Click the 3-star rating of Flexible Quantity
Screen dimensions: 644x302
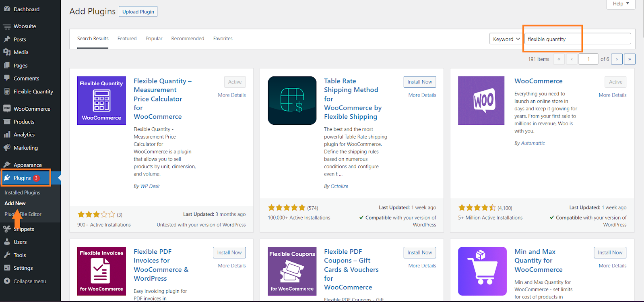pos(96,215)
